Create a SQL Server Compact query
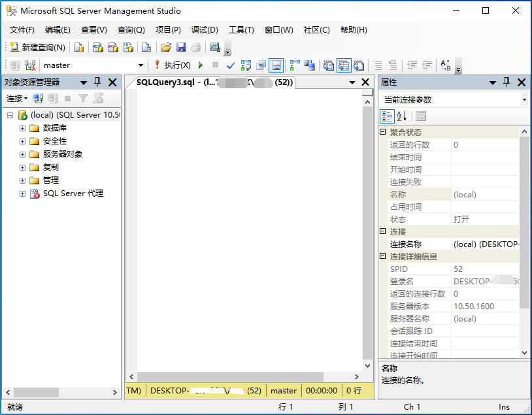The image size is (532, 415). pyautogui.click(x=146, y=47)
